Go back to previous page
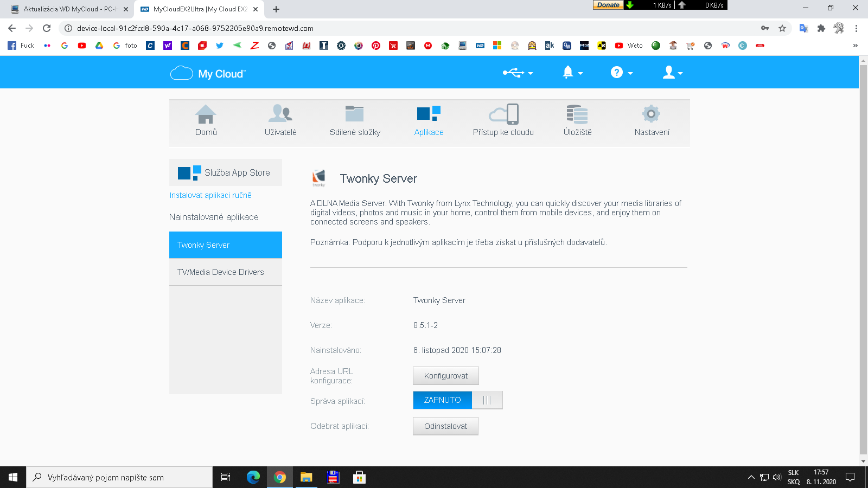This screenshot has height=488, width=868. coord(12,28)
